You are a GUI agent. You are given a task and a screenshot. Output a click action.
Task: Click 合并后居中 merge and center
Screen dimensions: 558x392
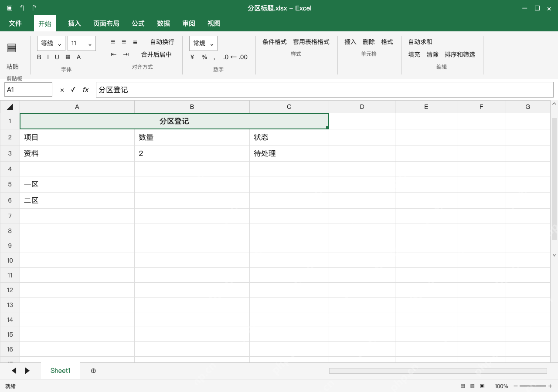pos(157,54)
